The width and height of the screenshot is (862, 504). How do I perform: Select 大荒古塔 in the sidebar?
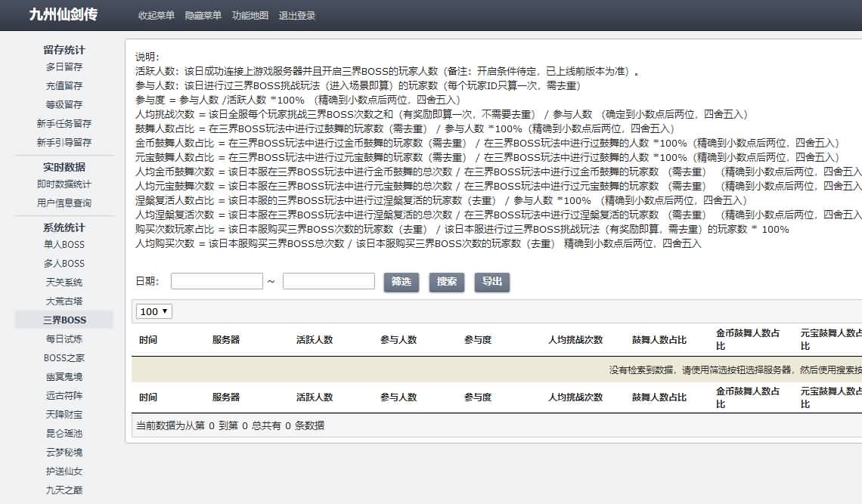tap(64, 301)
